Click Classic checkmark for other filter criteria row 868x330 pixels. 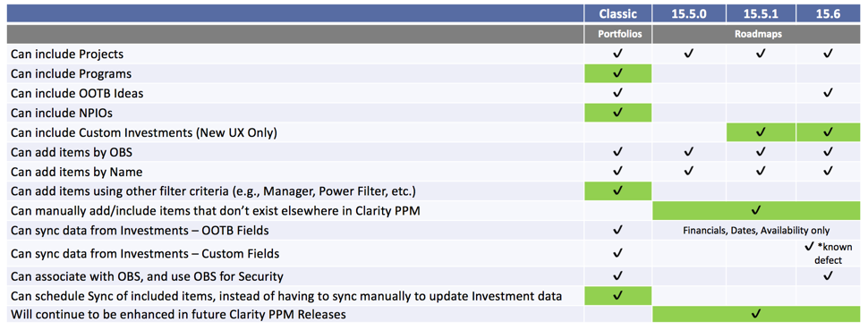[618, 191]
